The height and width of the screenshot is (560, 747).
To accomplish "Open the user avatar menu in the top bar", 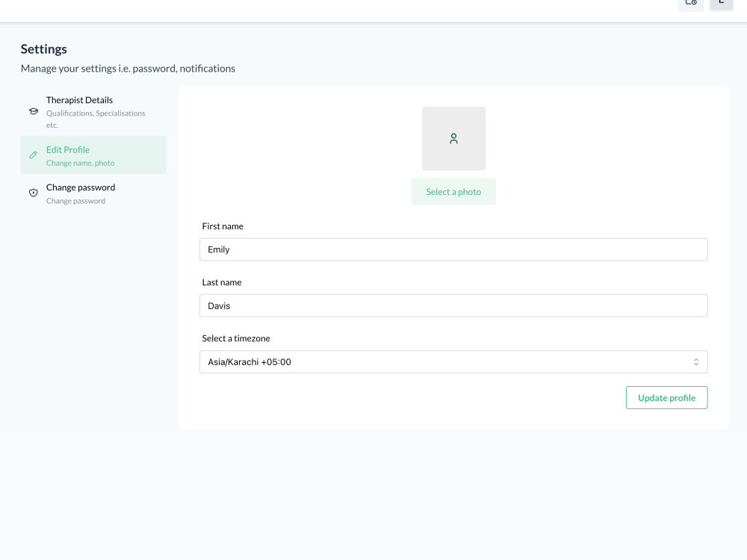I will [722, 4].
